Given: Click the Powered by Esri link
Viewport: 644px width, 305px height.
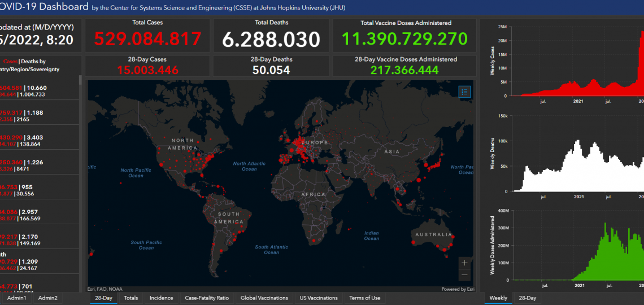Looking at the screenshot, I should (x=458, y=289).
